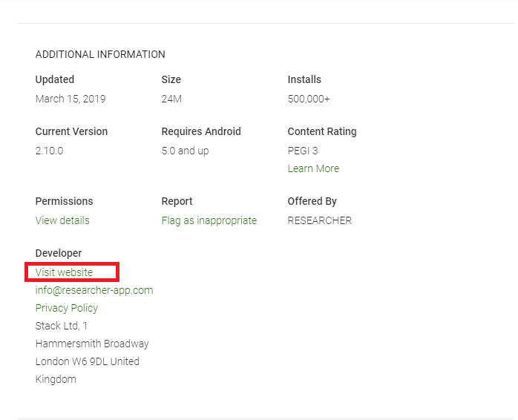Click the 500,000+ installs value
Screen dimensions: 518x420
(309, 99)
